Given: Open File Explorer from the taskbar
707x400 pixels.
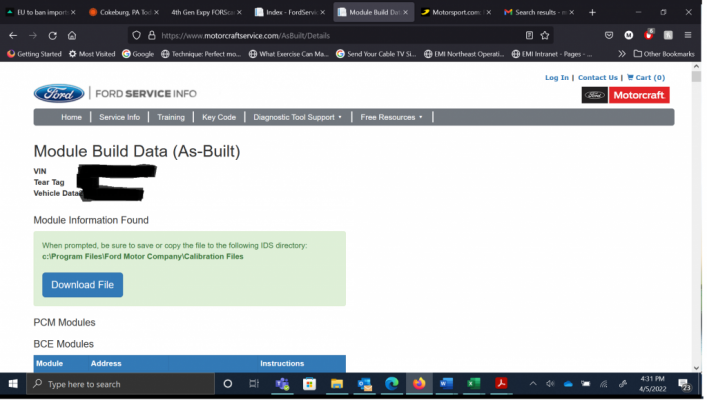Looking at the screenshot, I should tap(337, 384).
